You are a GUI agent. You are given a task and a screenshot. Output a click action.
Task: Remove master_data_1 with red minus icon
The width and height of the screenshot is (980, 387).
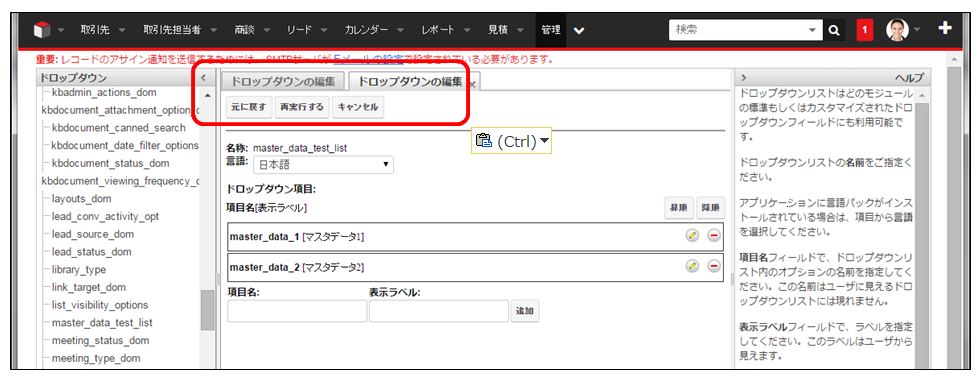click(x=714, y=235)
